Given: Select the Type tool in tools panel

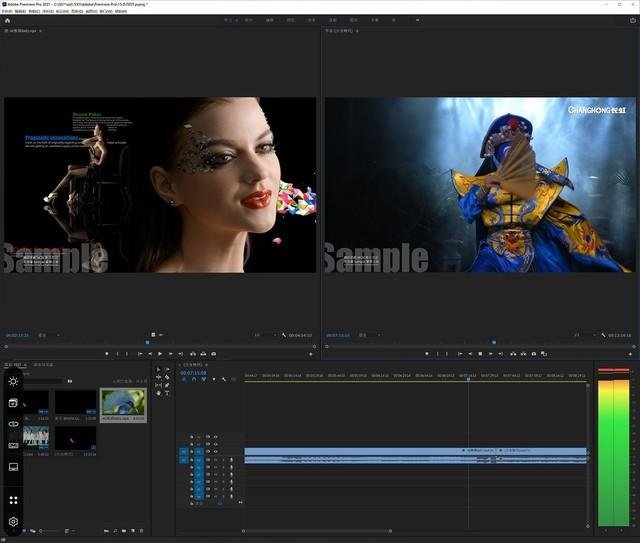Looking at the screenshot, I should click(x=167, y=393).
